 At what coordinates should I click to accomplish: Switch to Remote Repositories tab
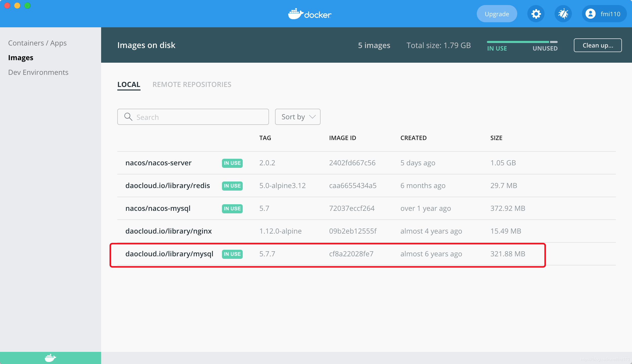click(x=192, y=84)
